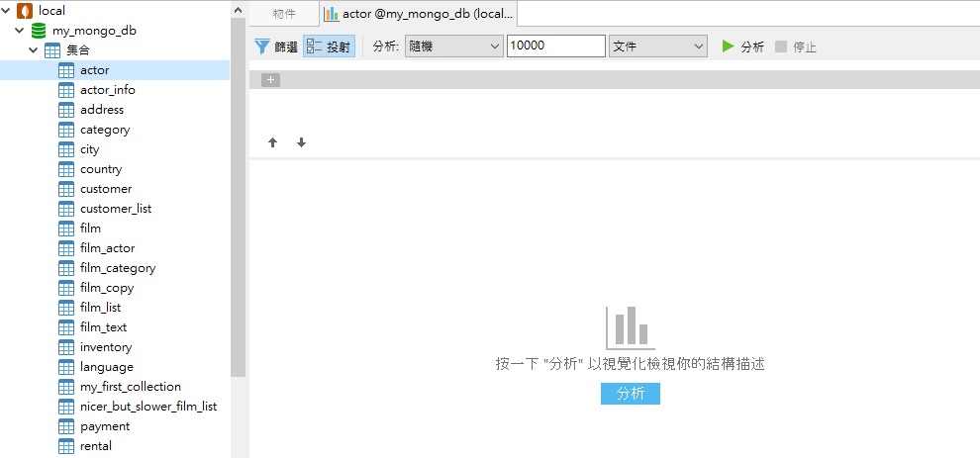
Task: Click the filter funnel icon
Action: tap(262, 46)
